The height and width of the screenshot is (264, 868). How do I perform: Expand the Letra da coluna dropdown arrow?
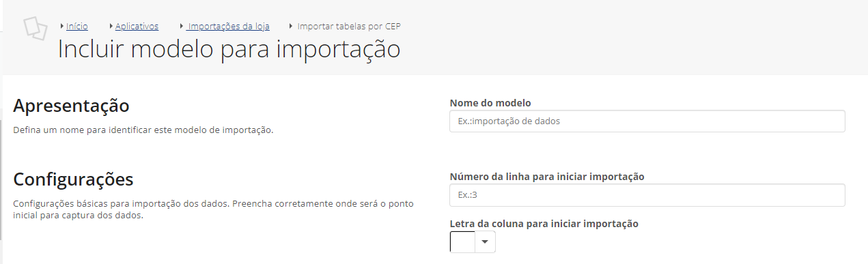(x=486, y=242)
